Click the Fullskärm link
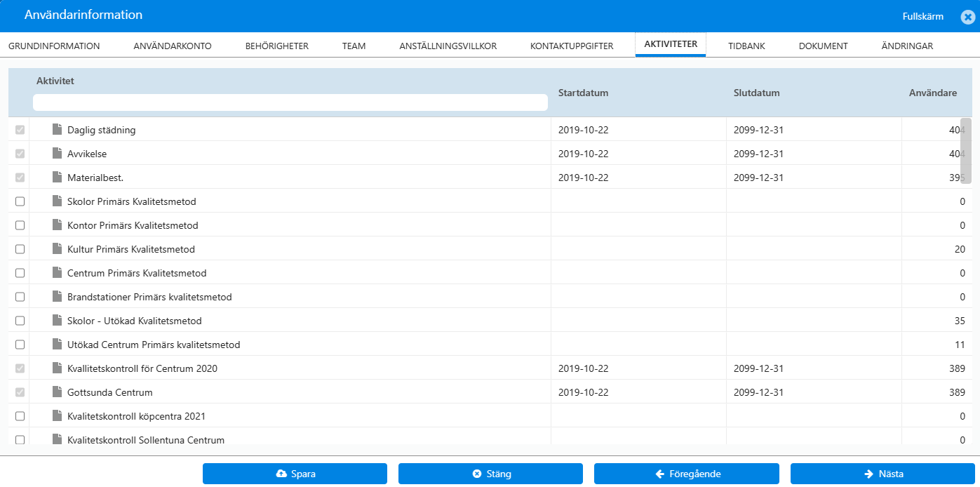Viewport: 980px width, 487px height. (x=923, y=16)
